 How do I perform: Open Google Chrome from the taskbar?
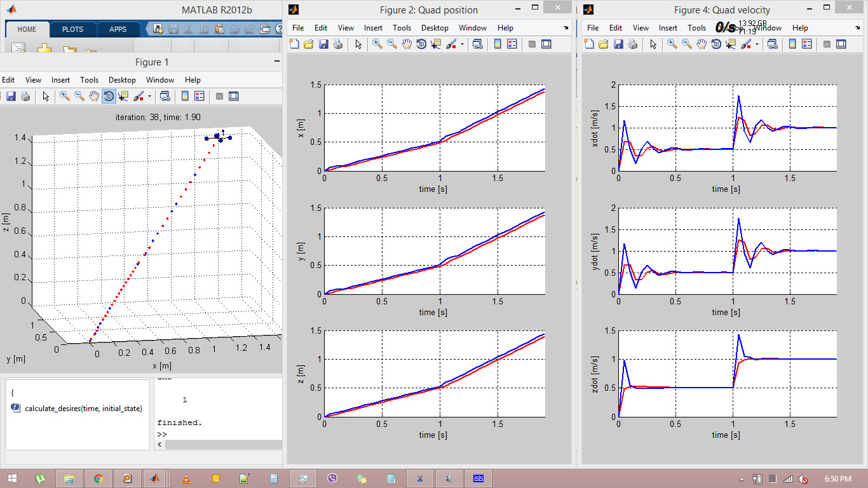98,478
